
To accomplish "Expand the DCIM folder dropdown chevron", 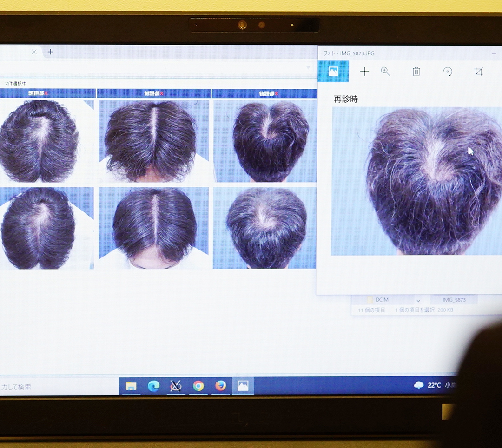I will click(x=418, y=301).
